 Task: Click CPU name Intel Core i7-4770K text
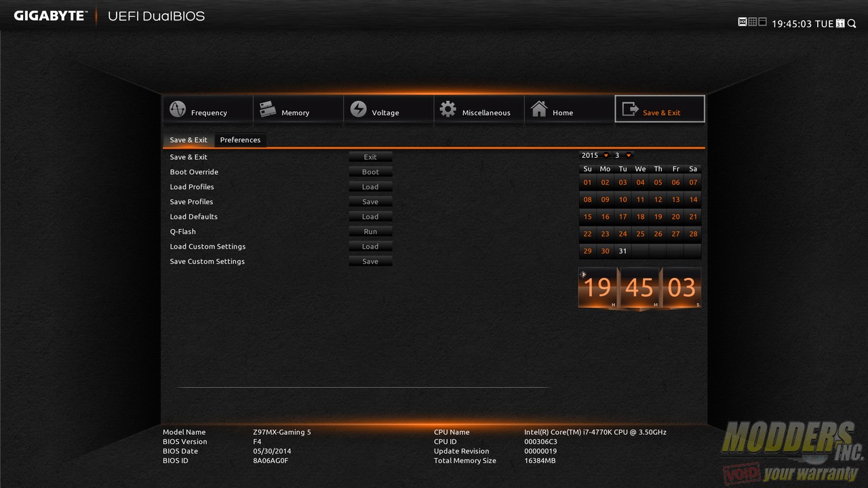coord(595,432)
